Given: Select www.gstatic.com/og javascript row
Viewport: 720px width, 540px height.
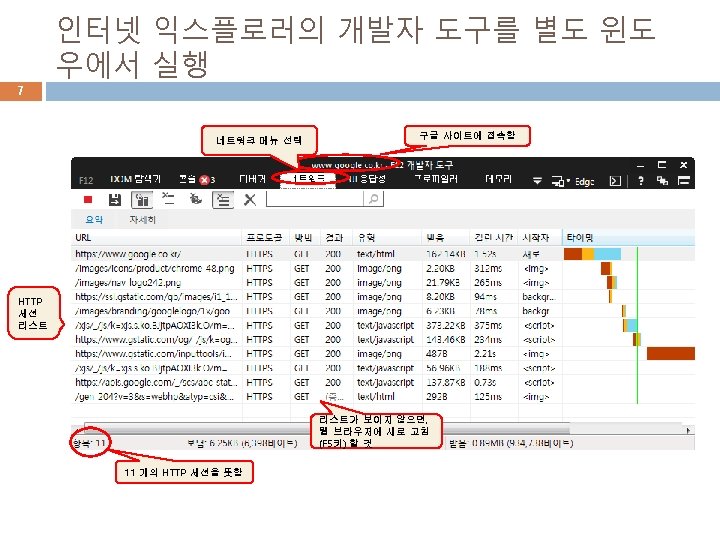Looking at the screenshot, I should pos(383,339).
